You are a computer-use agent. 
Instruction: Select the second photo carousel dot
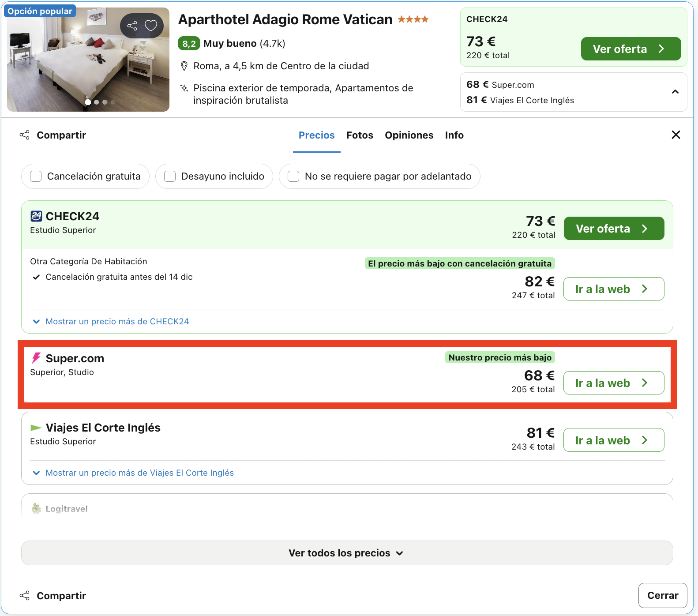(x=96, y=102)
